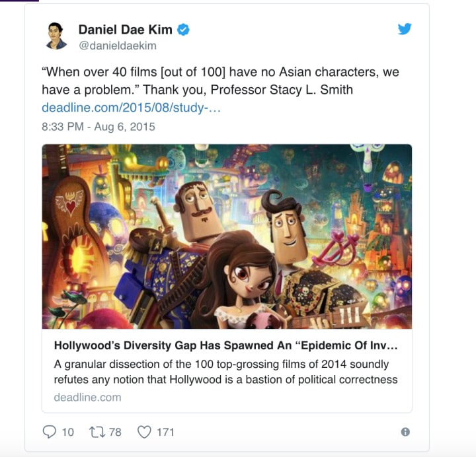The height and width of the screenshot is (457, 476).
Task: Click the 10 replies count
Action: (x=67, y=432)
